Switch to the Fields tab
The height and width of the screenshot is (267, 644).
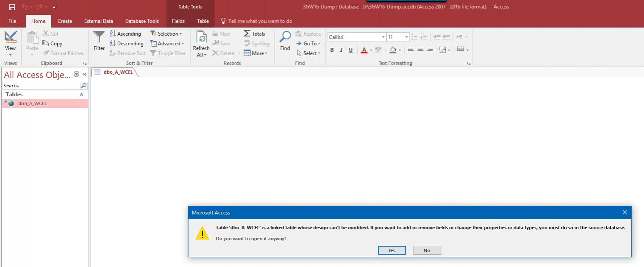point(178,21)
